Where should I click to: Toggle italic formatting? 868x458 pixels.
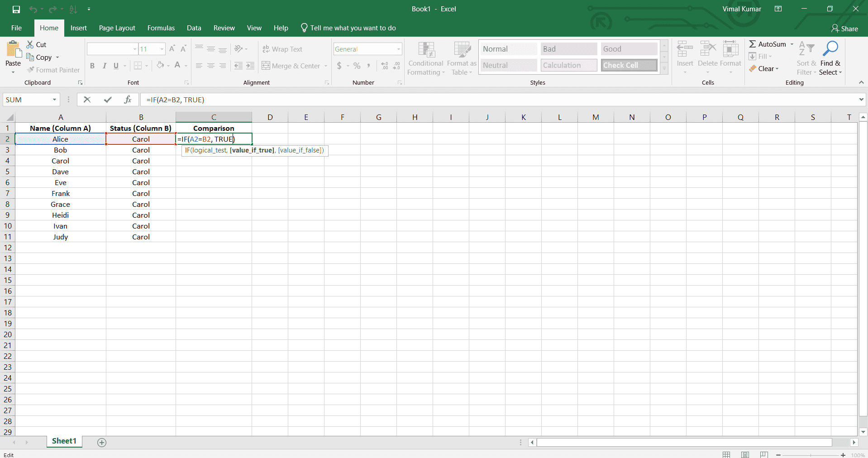104,66
